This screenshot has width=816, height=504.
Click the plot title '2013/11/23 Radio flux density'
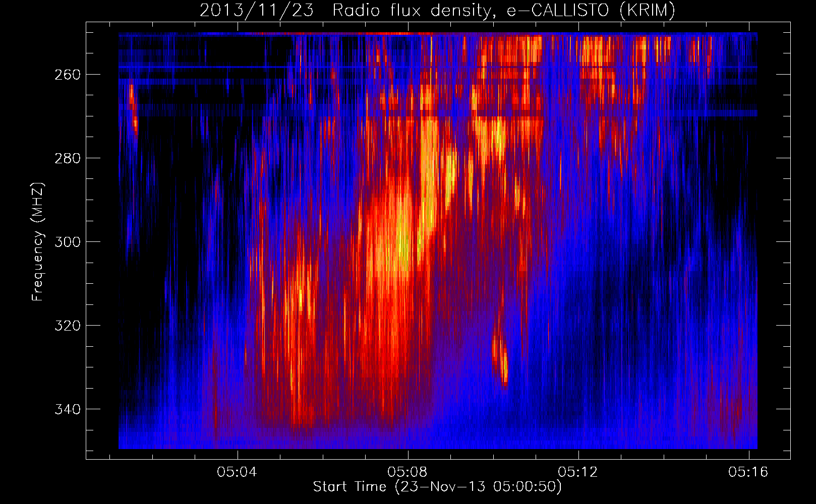[437, 11]
